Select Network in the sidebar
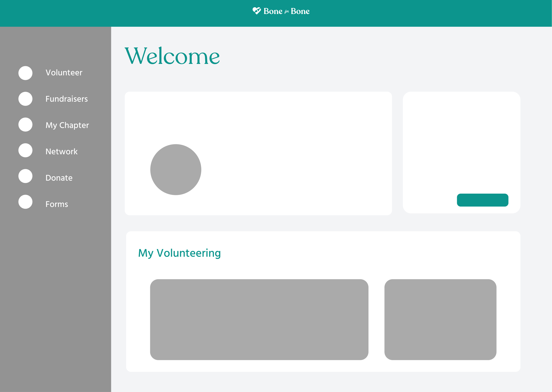The height and width of the screenshot is (392, 552). click(x=61, y=152)
